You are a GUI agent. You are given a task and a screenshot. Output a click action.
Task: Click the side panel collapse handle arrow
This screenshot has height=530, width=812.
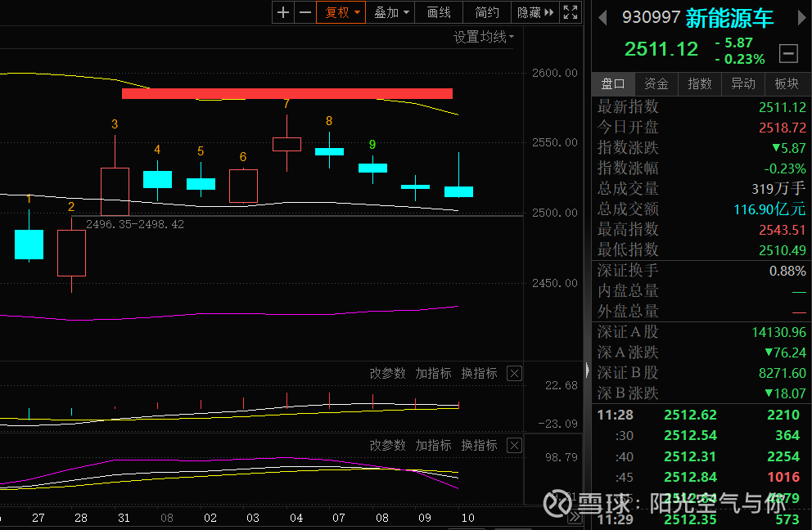(x=585, y=370)
